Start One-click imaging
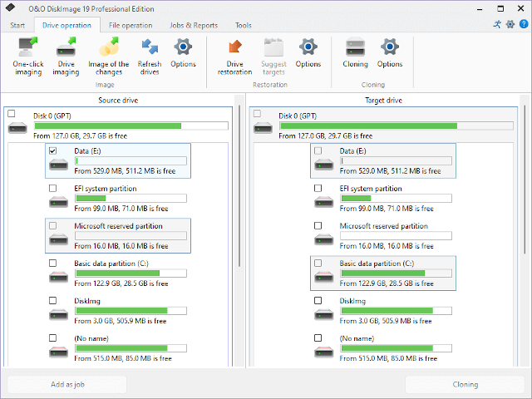Image resolution: width=532 pixels, height=399 pixels. click(28, 57)
